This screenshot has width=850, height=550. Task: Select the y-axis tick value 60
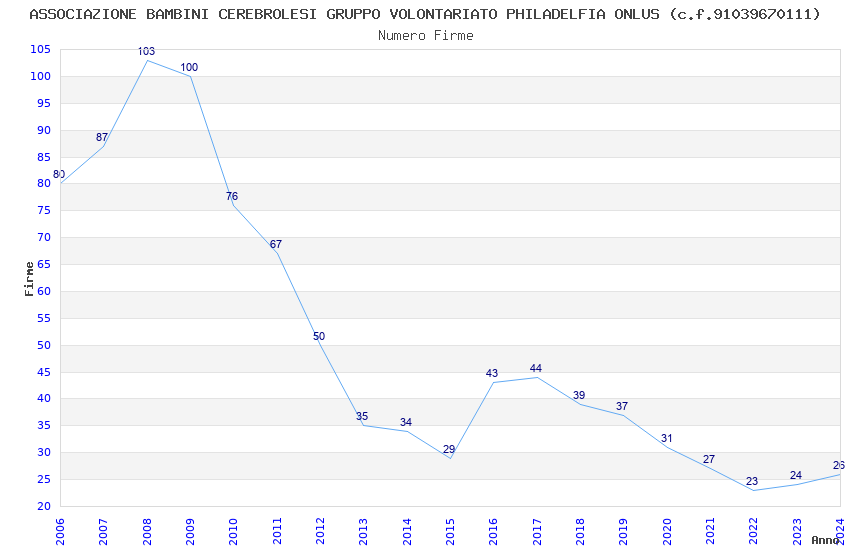tap(44, 292)
